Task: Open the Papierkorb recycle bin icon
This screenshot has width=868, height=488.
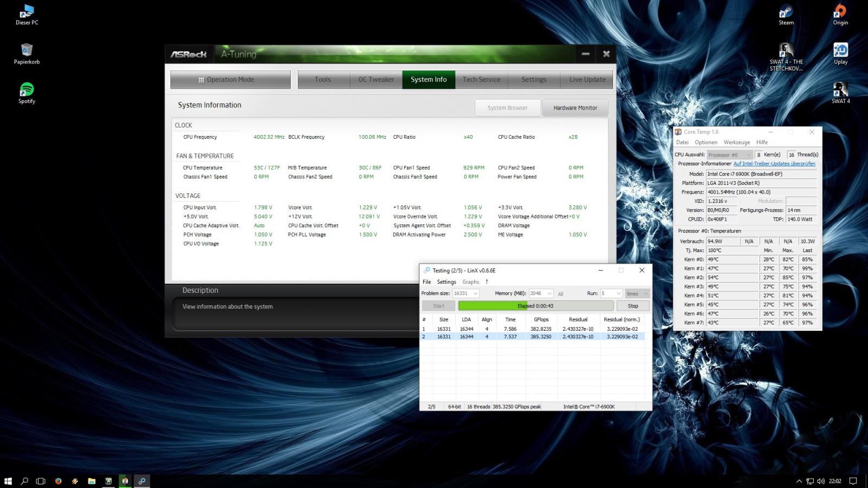Action: pos(27,54)
